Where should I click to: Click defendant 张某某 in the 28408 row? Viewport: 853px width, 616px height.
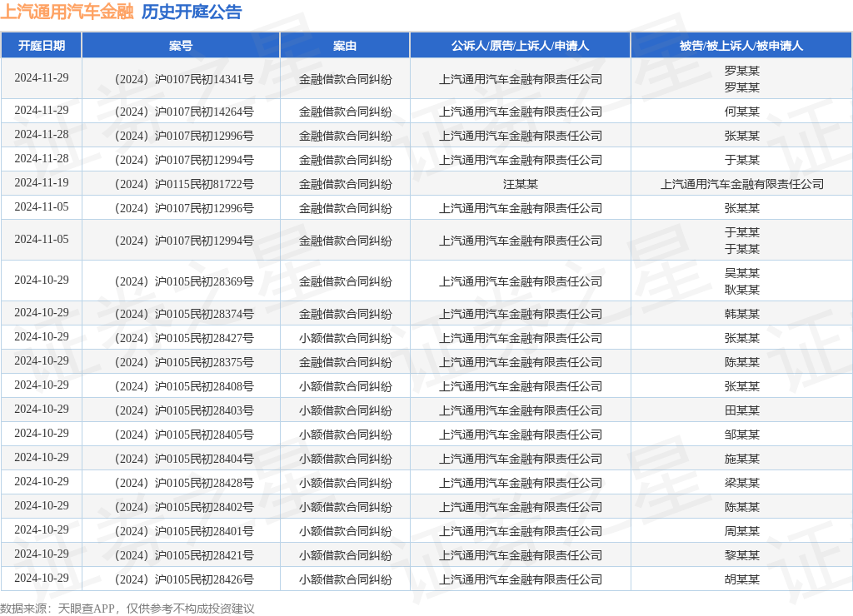pyautogui.click(x=741, y=386)
